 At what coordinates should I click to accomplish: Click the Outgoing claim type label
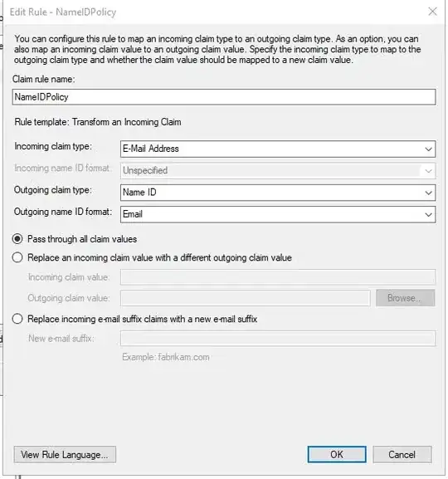tap(53, 190)
